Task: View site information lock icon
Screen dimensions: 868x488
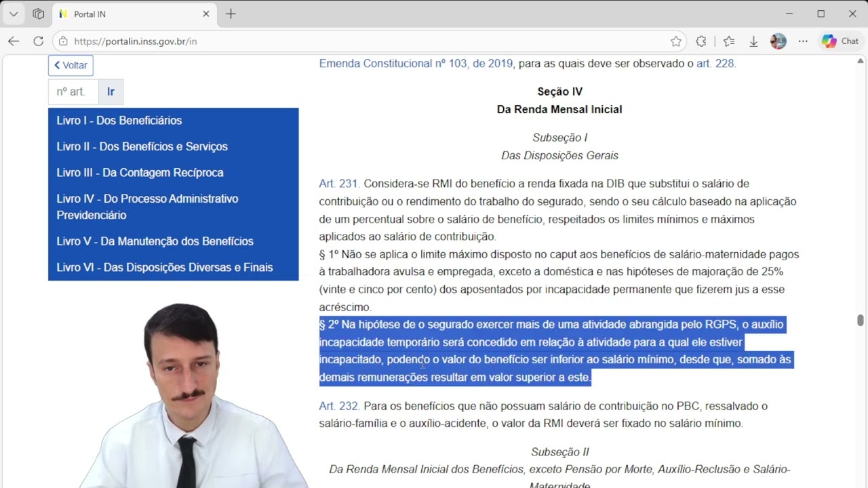Action: coord(63,41)
